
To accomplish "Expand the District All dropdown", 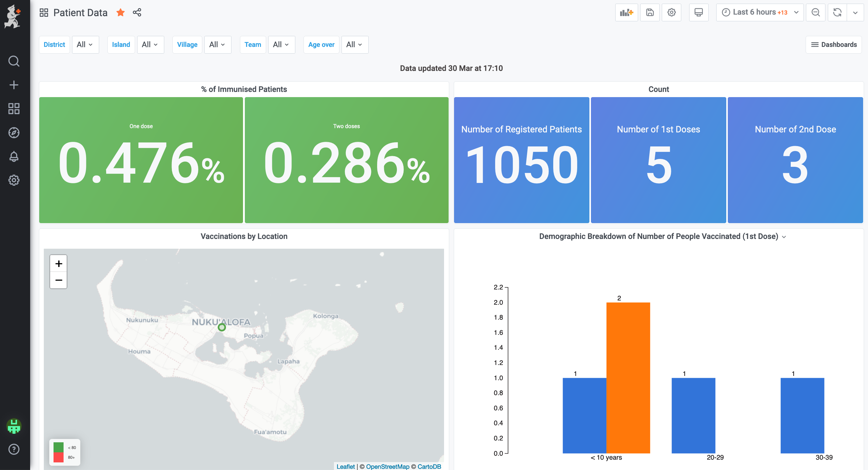I will point(85,44).
